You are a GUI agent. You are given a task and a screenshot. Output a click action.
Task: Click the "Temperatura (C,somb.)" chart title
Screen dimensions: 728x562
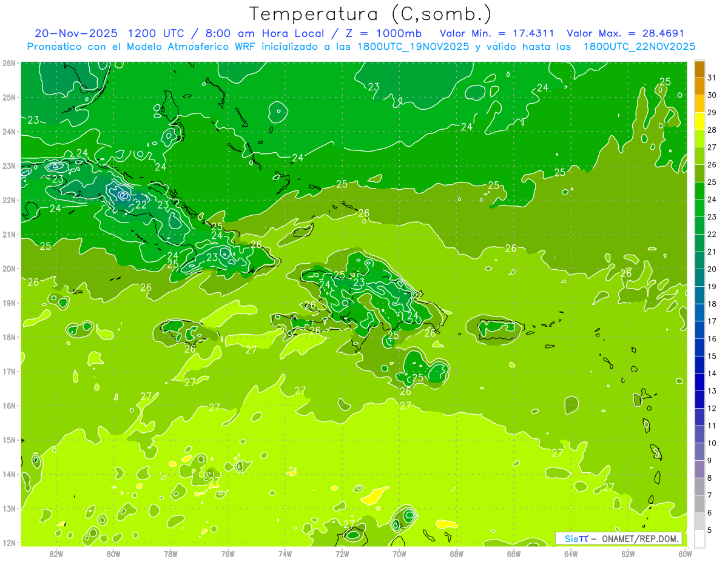(x=371, y=14)
